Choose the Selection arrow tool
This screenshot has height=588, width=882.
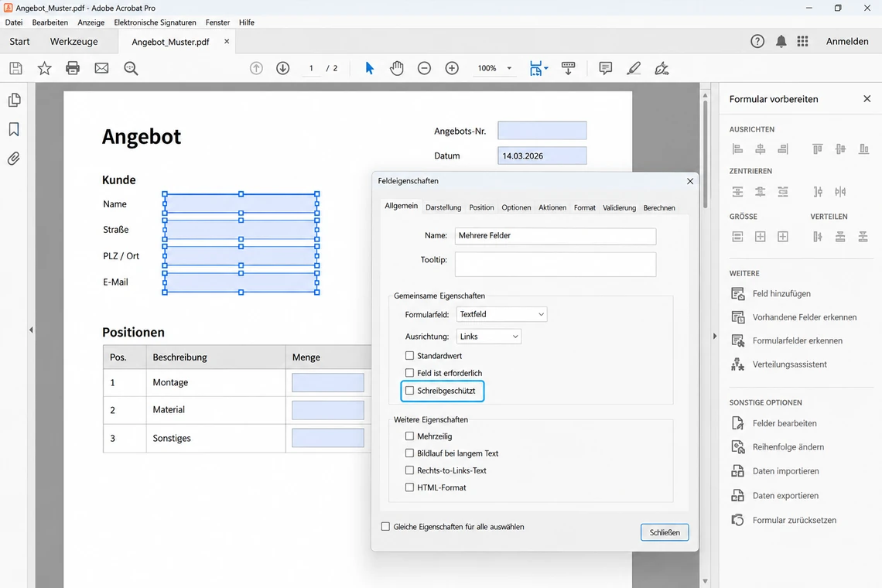pyautogui.click(x=370, y=68)
